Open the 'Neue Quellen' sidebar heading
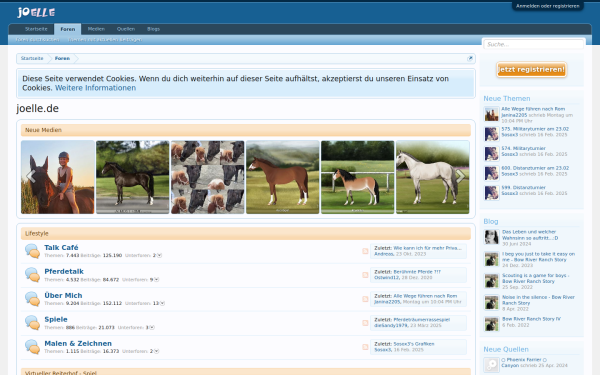600x375 pixels. click(506, 349)
